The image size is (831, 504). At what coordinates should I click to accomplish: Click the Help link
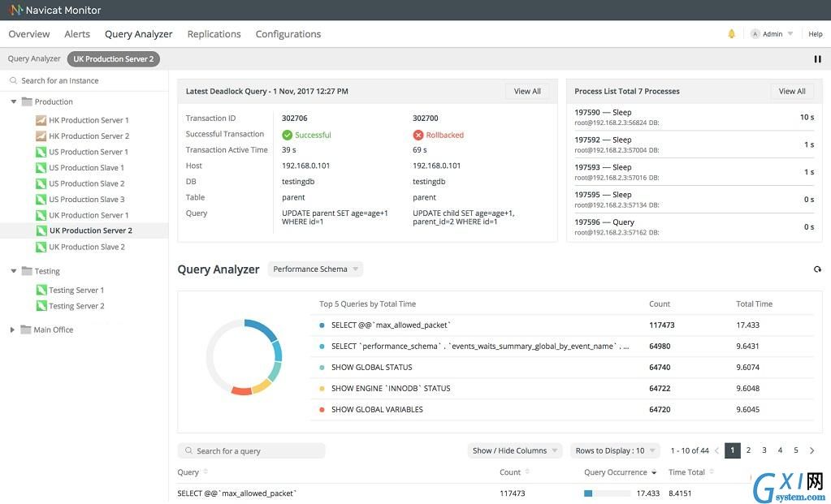pyautogui.click(x=815, y=34)
